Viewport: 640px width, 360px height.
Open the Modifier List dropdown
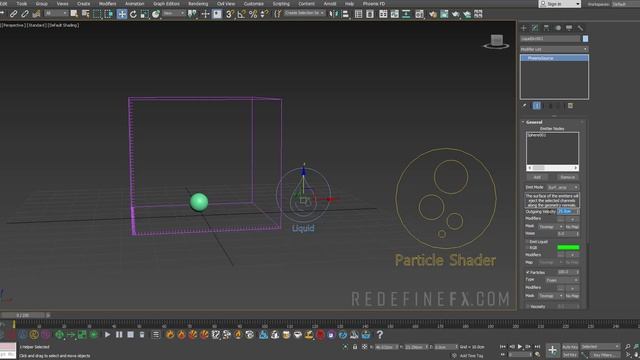tap(554, 49)
